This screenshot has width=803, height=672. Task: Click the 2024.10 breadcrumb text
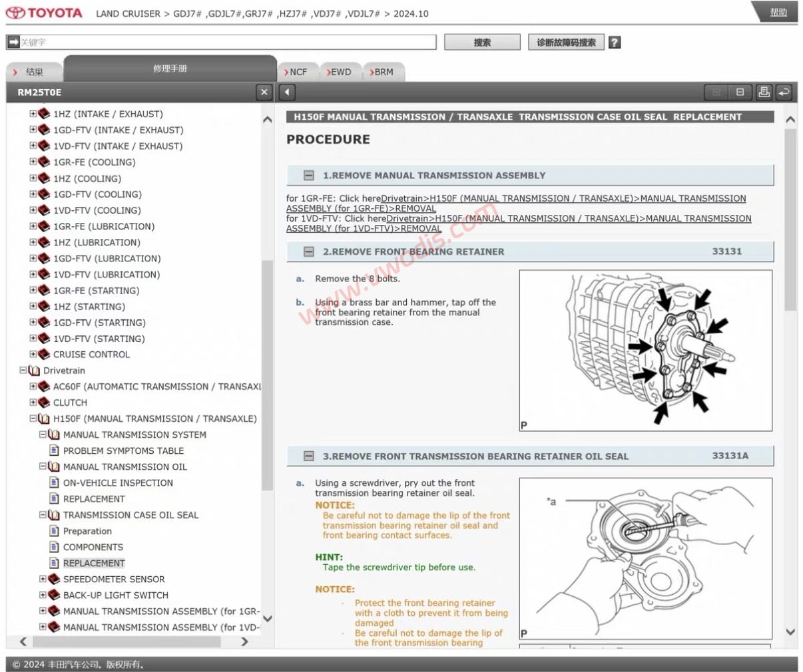click(411, 13)
